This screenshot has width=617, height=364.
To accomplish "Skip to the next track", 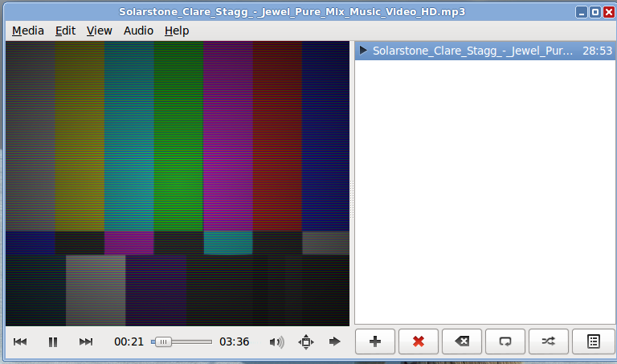I will point(86,342).
